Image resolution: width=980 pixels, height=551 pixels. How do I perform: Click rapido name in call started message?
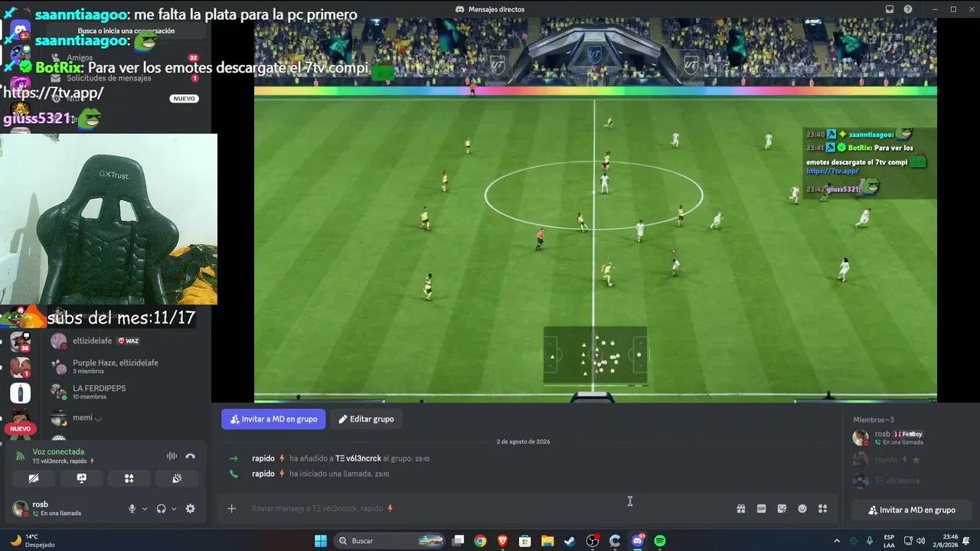pos(263,474)
